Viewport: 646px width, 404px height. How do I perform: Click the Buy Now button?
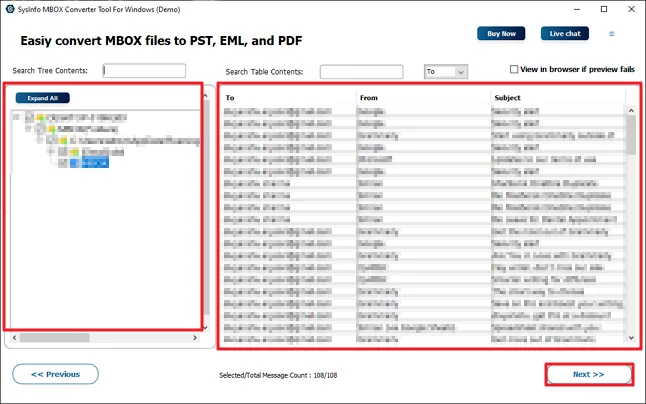[501, 33]
